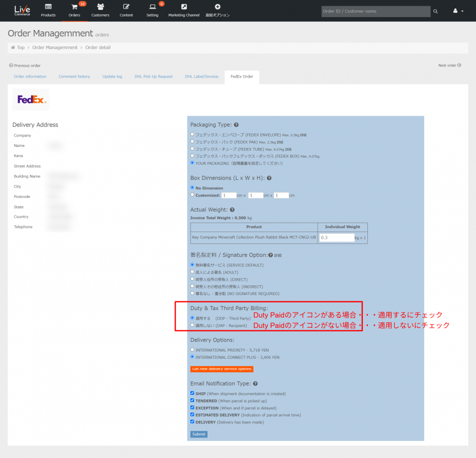This screenshot has height=458, width=476.
Task: Open Top breadcrumb link
Action: (x=21, y=48)
